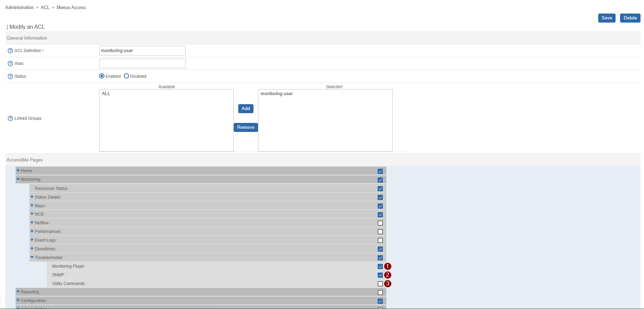Screen dimensions: 644x309
Task: Click red marker number 2 badge
Action: 388,275
